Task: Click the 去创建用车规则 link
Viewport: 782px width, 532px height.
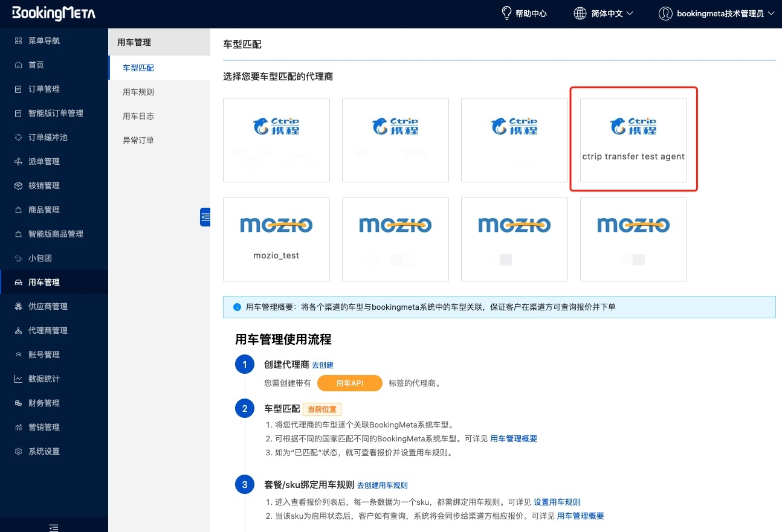Action: (382, 485)
